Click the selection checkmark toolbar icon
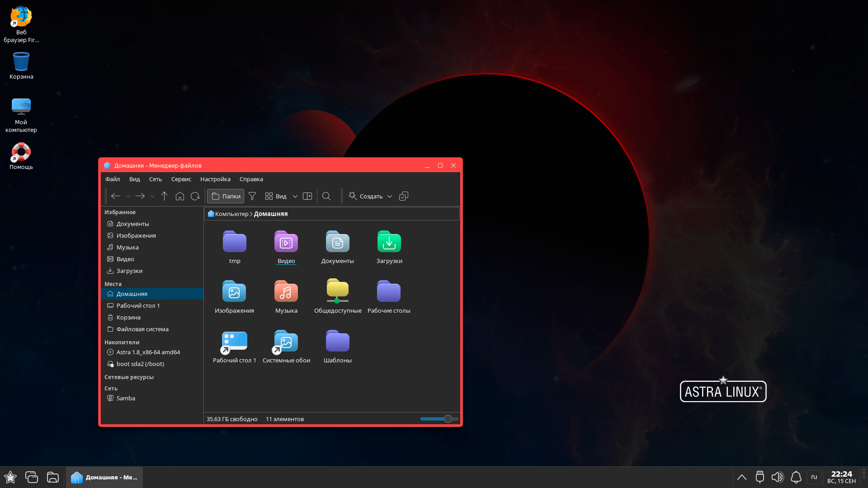868x488 pixels. [404, 196]
